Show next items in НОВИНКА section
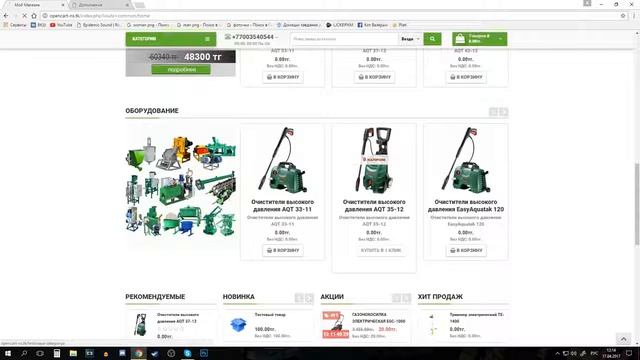 coord(309,298)
